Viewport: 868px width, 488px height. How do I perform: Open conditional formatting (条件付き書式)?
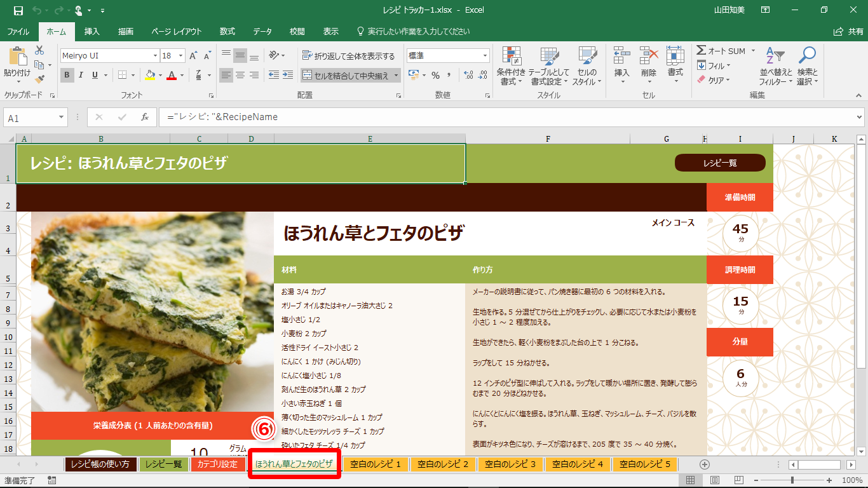tap(512, 66)
